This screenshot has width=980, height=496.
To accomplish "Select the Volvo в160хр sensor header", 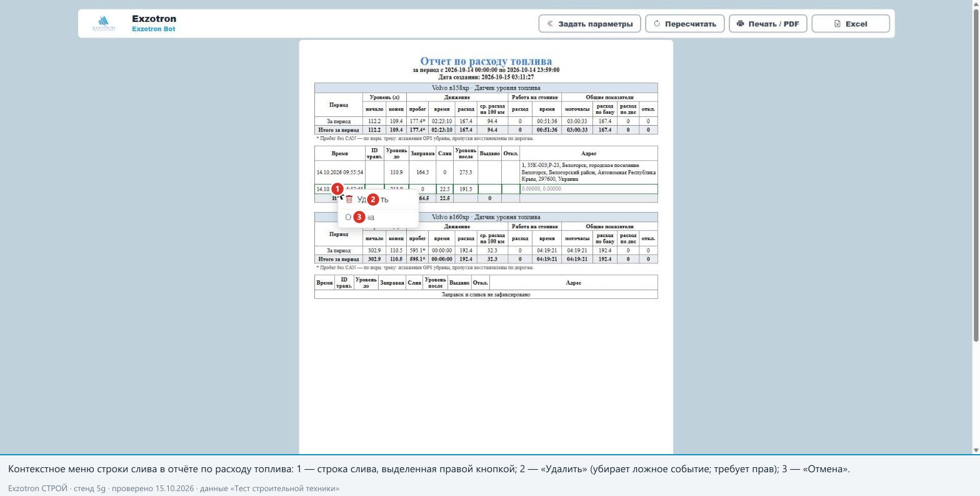I will (x=486, y=217).
